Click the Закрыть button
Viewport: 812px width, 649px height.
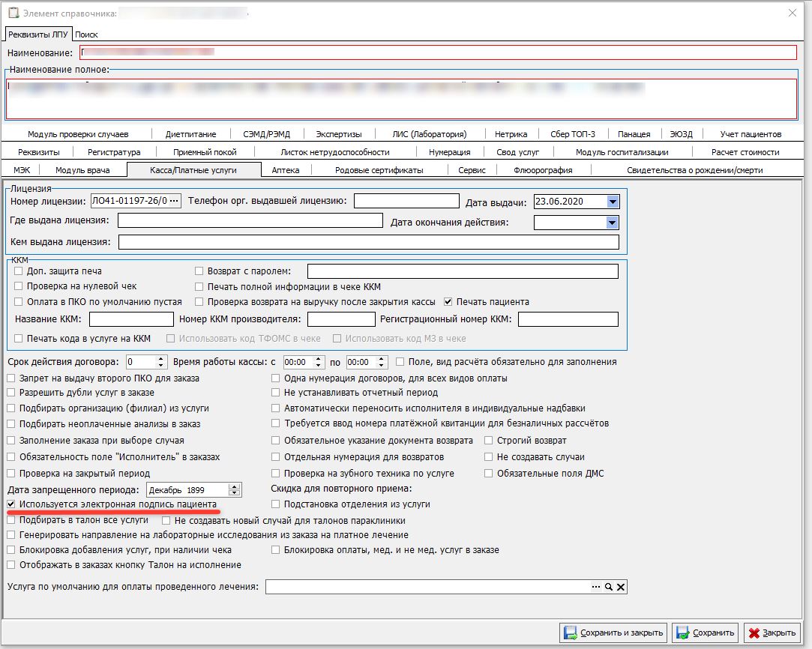(x=772, y=633)
